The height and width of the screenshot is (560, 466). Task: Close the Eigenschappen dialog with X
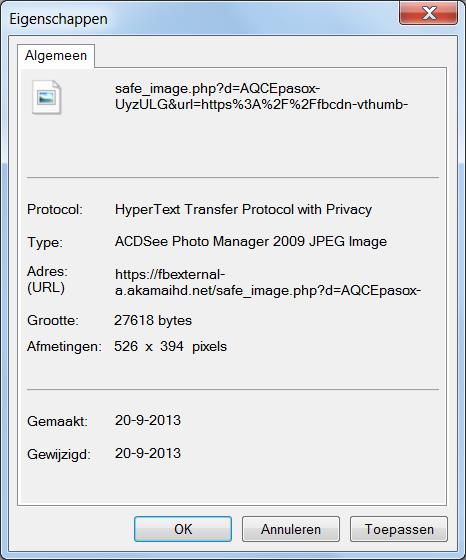click(x=428, y=13)
